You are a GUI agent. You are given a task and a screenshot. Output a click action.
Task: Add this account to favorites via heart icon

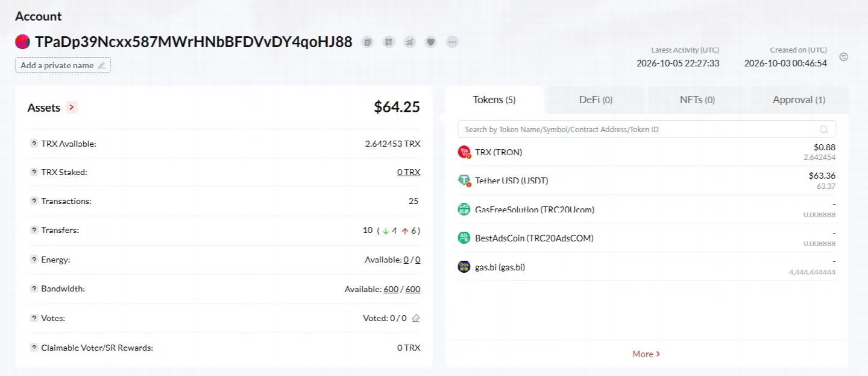tap(430, 42)
